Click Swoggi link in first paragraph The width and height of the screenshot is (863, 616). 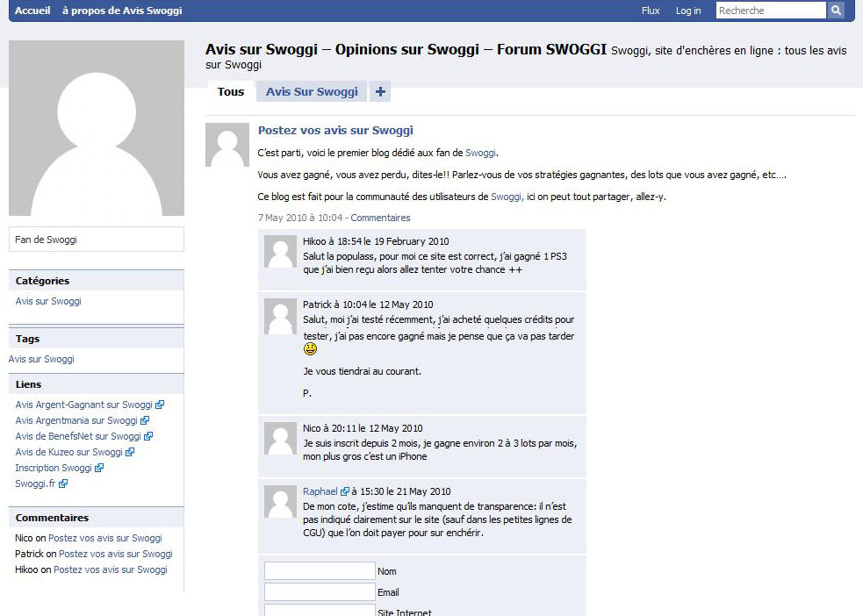(480, 153)
